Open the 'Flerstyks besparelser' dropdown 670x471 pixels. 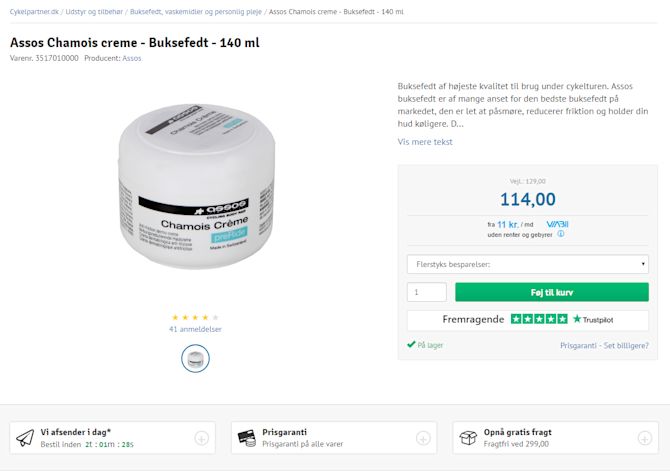point(528,264)
